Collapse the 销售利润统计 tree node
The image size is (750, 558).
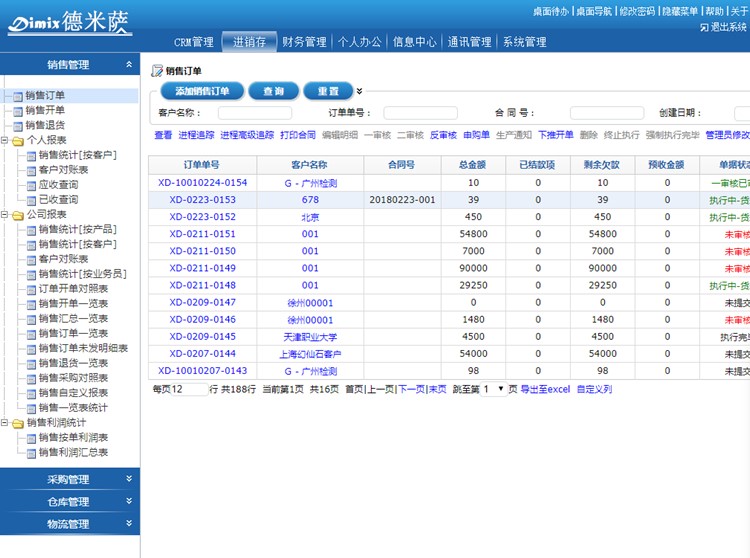click(x=4, y=423)
